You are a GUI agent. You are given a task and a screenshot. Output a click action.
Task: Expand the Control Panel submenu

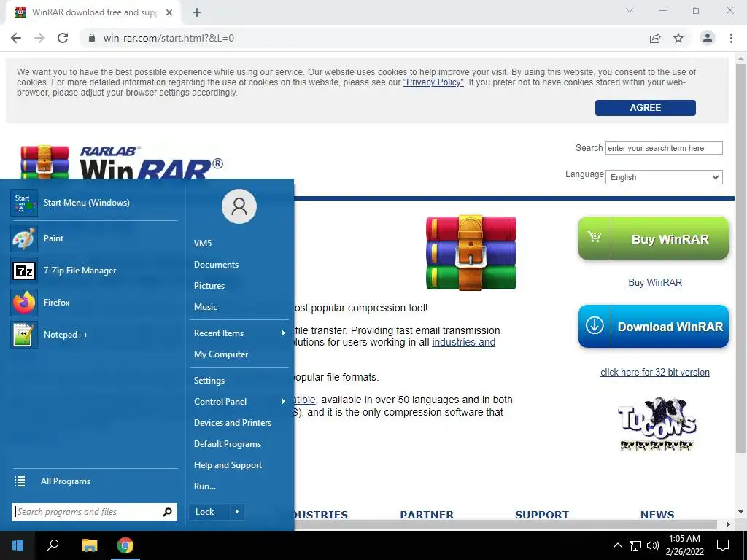[x=239, y=402]
